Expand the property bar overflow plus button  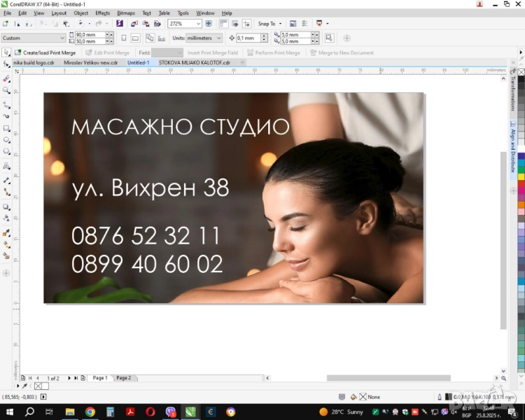(x=347, y=38)
